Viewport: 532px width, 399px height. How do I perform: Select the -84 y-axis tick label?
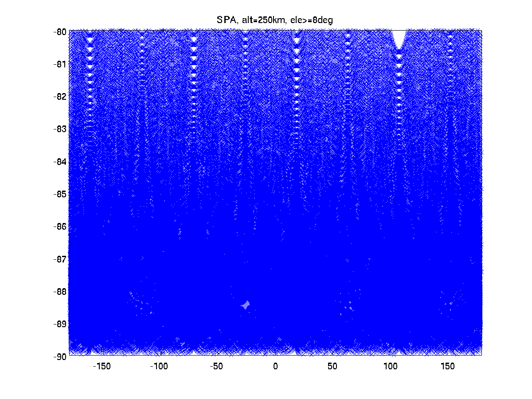[x=60, y=161]
